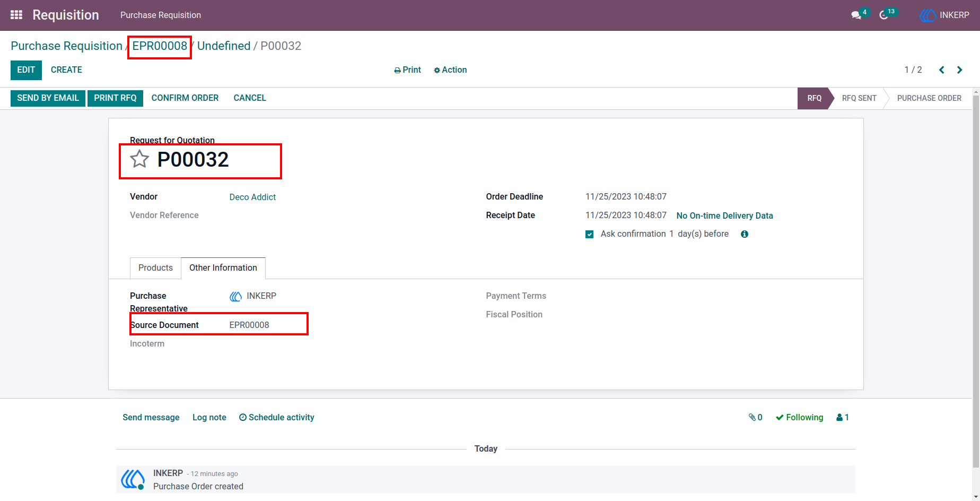The width and height of the screenshot is (980, 501).
Task: Open the conversations chat icon
Action: (x=856, y=15)
